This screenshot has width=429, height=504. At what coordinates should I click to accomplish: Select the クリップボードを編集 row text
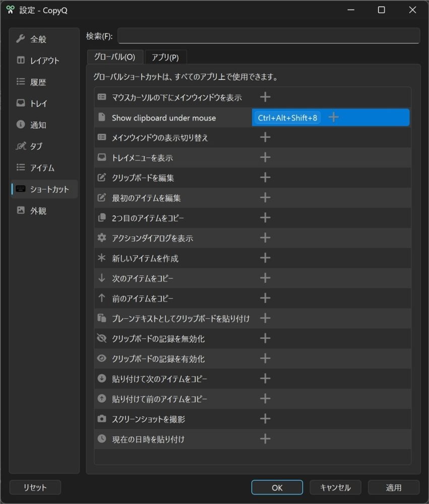(x=143, y=178)
